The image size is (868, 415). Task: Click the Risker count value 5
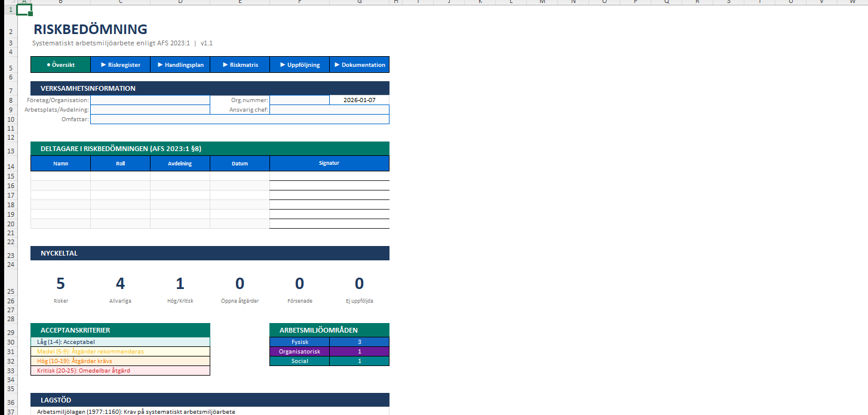click(x=60, y=284)
